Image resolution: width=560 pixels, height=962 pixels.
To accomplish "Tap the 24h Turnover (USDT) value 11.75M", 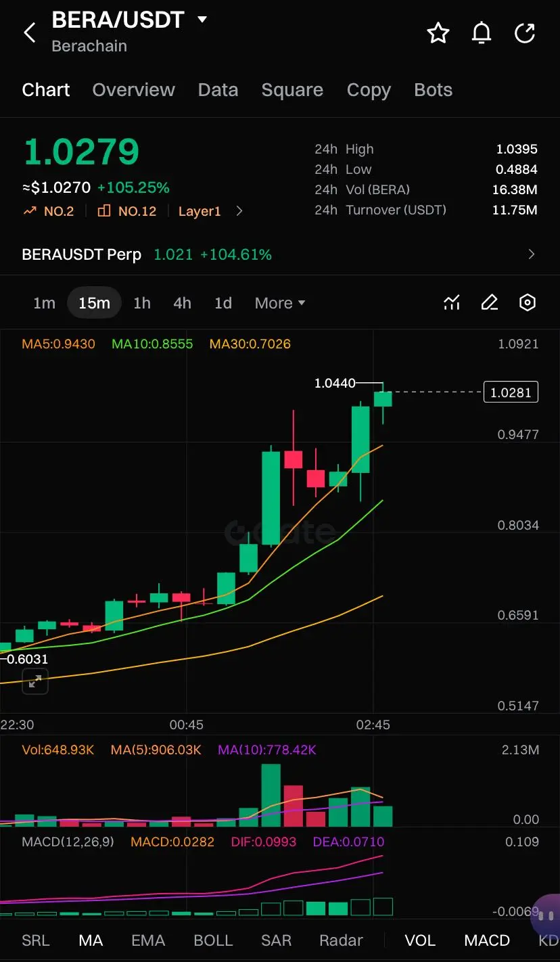I will (x=515, y=210).
